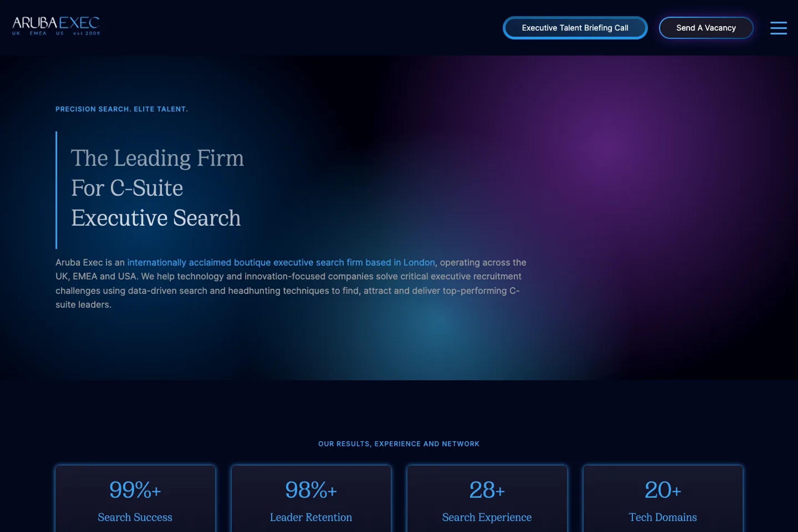This screenshot has height=532, width=798.
Task: Select the 28+ Search Experience card
Action: (487, 498)
